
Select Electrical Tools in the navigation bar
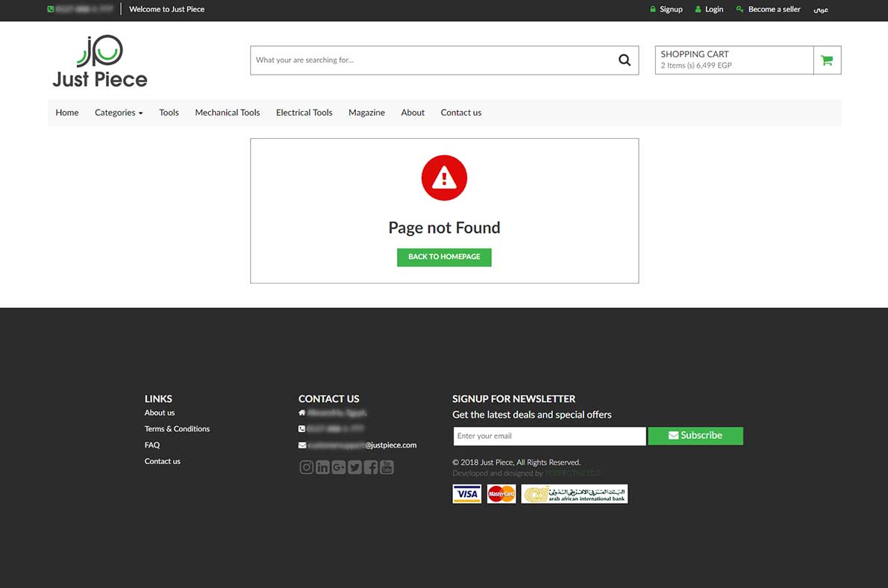[x=304, y=113]
